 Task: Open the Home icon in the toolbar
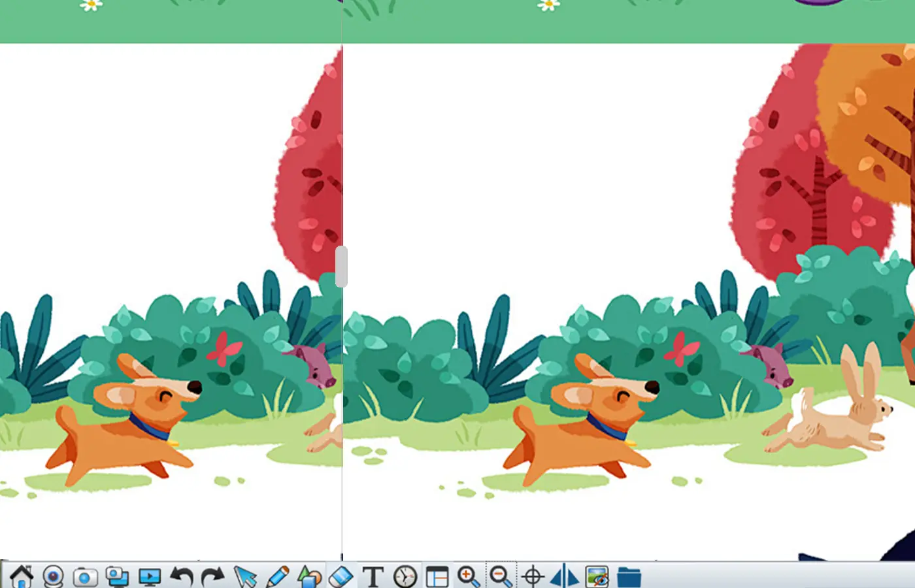click(x=21, y=576)
